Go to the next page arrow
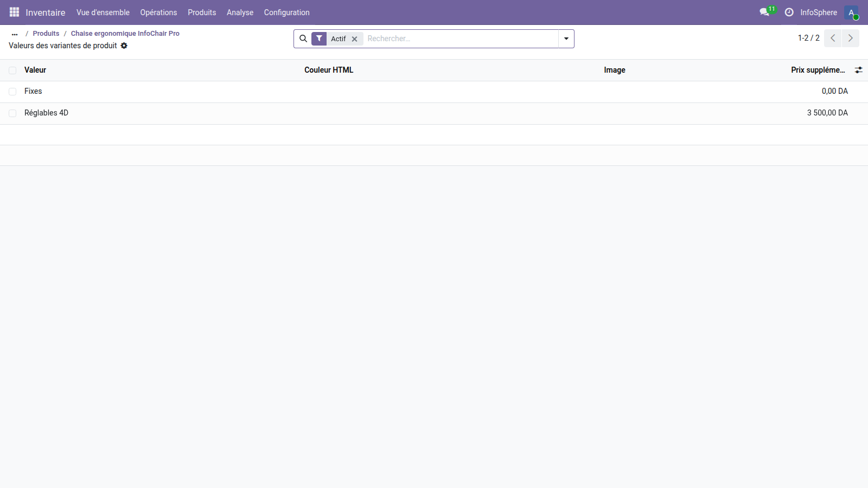Image resolution: width=868 pixels, height=488 pixels. point(850,38)
